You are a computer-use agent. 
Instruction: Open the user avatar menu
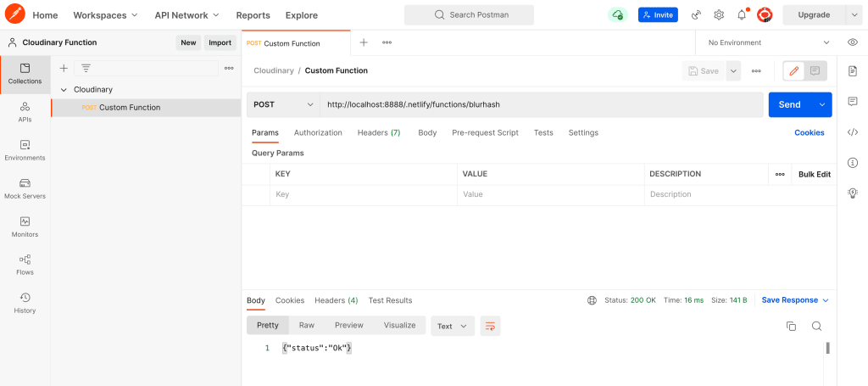click(x=765, y=15)
